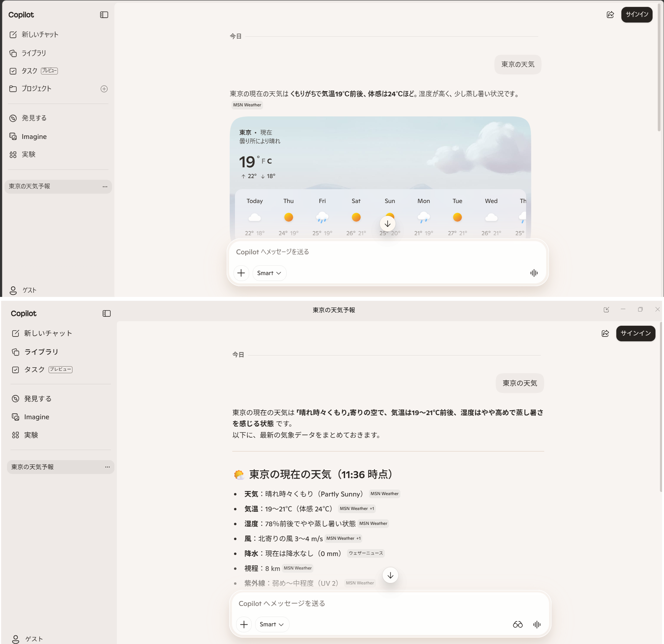Open the Smart mode dropdown in the lower window
This screenshot has height=644, width=664.
(x=272, y=625)
